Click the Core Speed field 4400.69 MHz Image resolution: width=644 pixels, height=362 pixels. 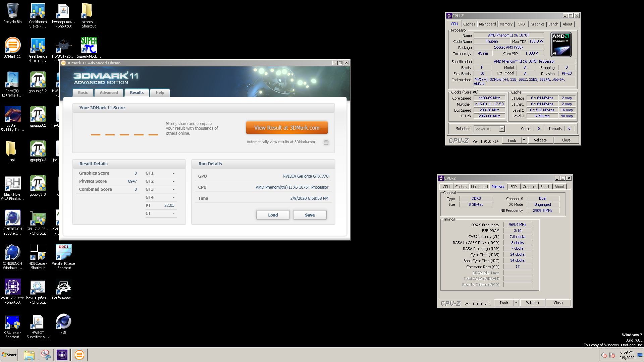(x=489, y=98)
